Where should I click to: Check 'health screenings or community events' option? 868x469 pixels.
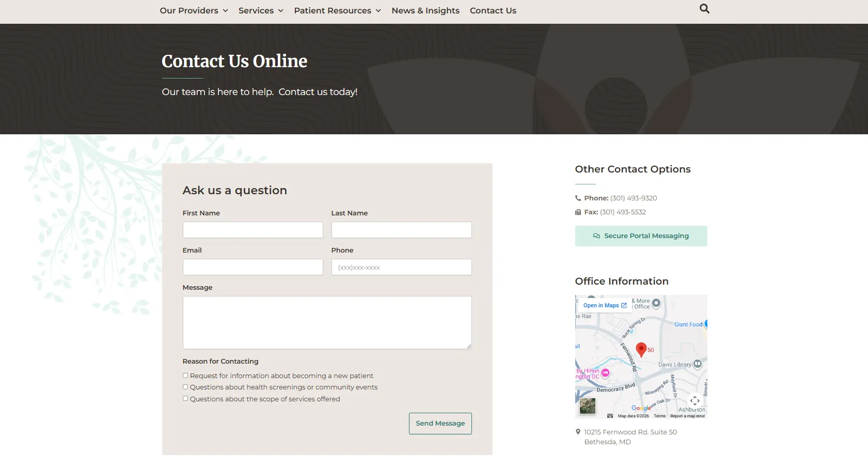(x=185, y=387)
